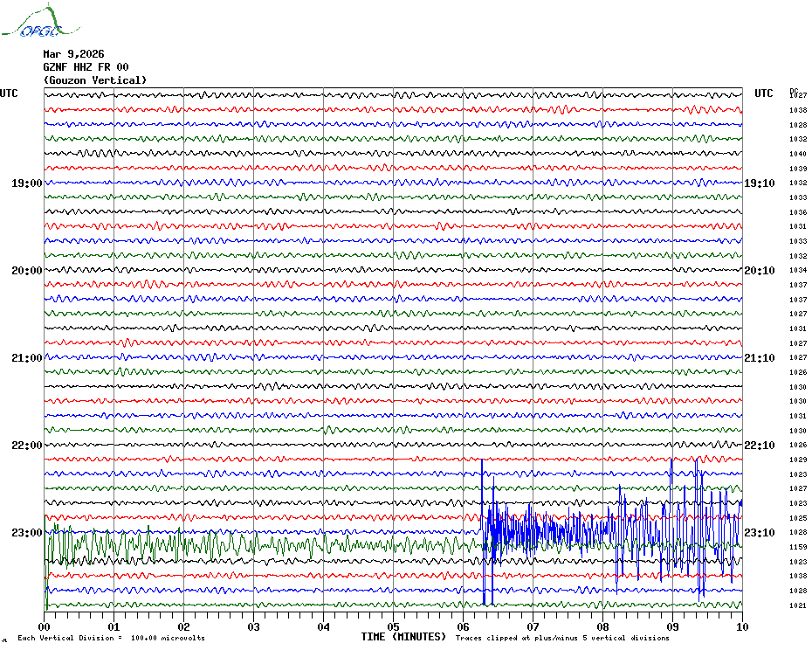This screenshot has width=812, height=650.
Task: Click the UTC label on the right side
Action: [x=764, y=93]
